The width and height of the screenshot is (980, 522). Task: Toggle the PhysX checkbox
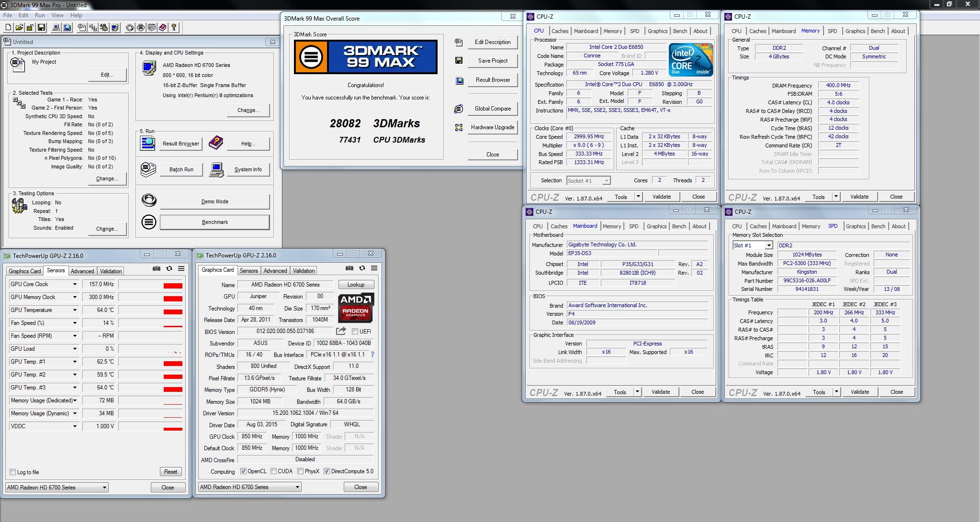coord(300,471)
